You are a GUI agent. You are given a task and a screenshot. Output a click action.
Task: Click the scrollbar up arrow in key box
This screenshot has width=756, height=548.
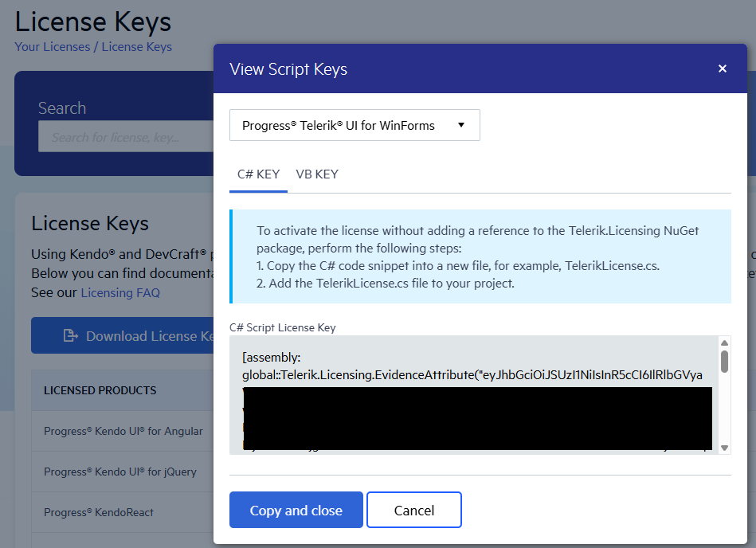[724, 342]
